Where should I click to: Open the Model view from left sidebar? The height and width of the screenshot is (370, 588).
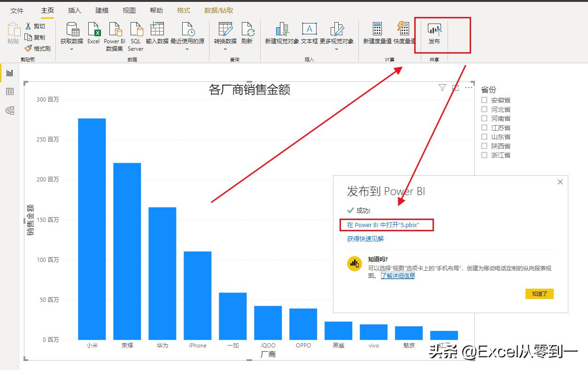pyautogui.click(x=9, y=110)
